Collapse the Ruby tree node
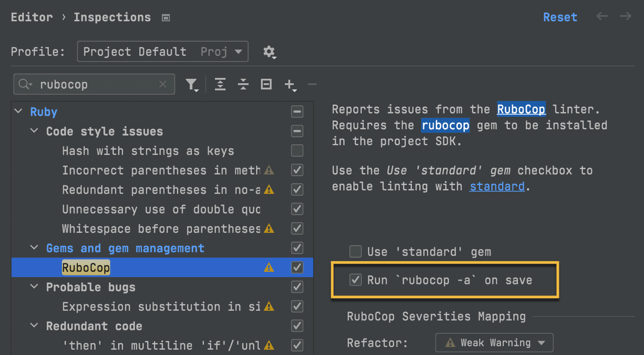The image size is (644, 355). pyautogui.click(x=18, y=112)
